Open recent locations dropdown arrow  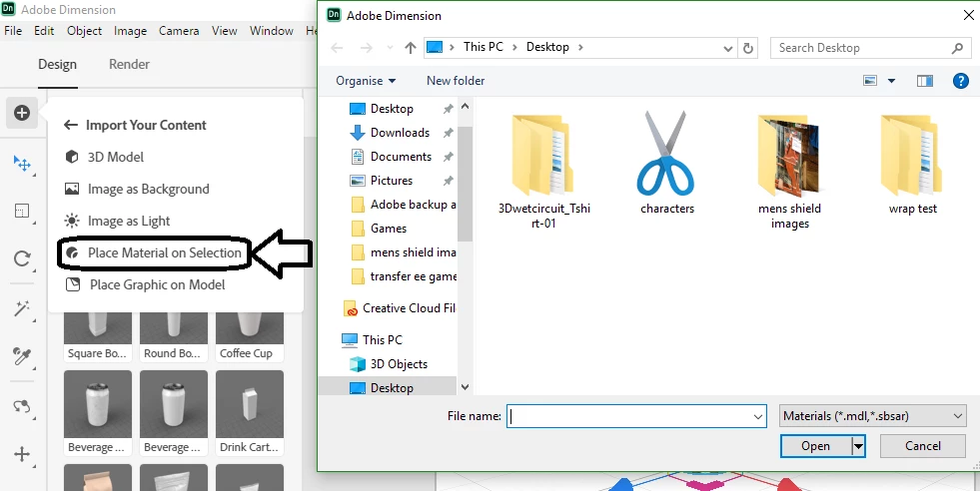click(390, 48)
